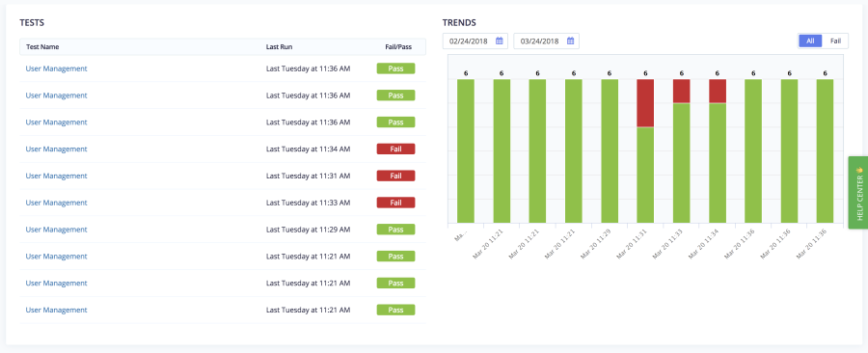Screen dimensions: 868x353
Task: Sort by Test Name column header
Action: [42, 47]
